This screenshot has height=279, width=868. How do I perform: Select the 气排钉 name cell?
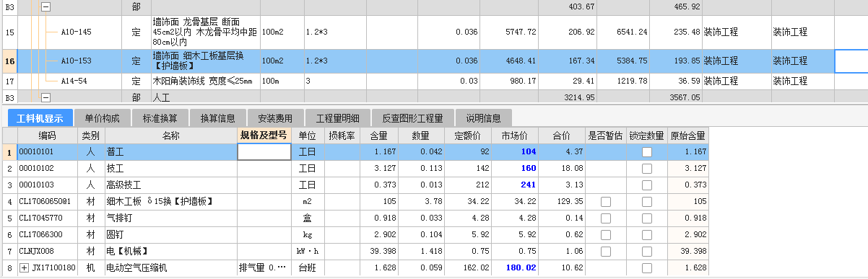pos(170,218)
